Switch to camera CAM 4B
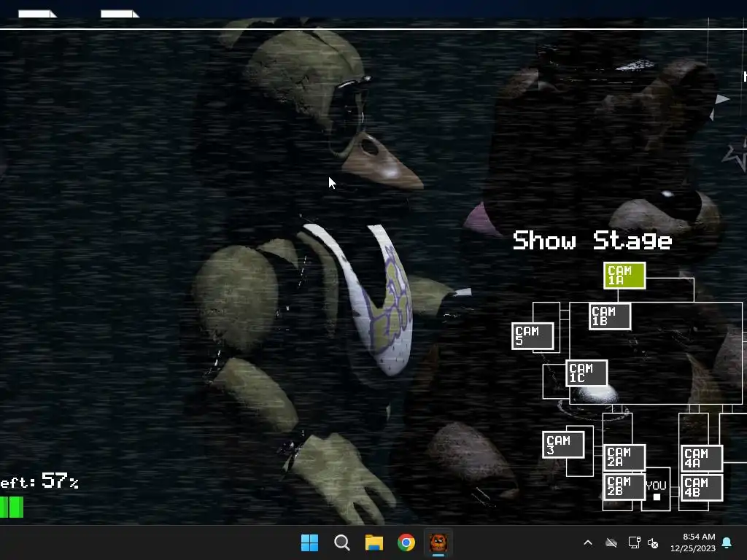 pos(702,488)
